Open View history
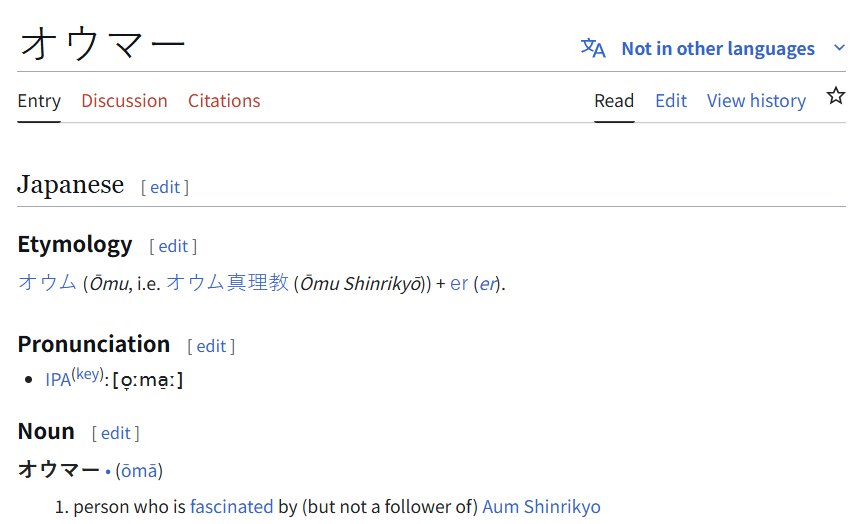The height and width of the screenshot is (524, 857). (756, 101)
